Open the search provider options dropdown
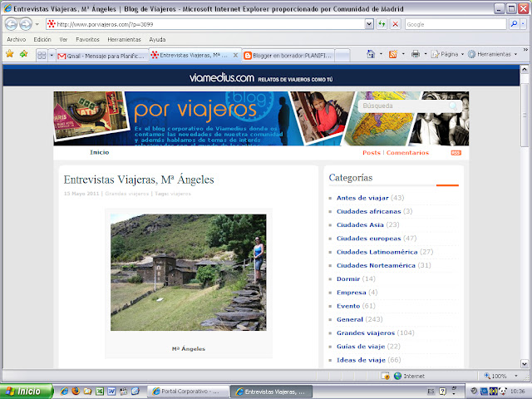 click(x=524, y=24)
